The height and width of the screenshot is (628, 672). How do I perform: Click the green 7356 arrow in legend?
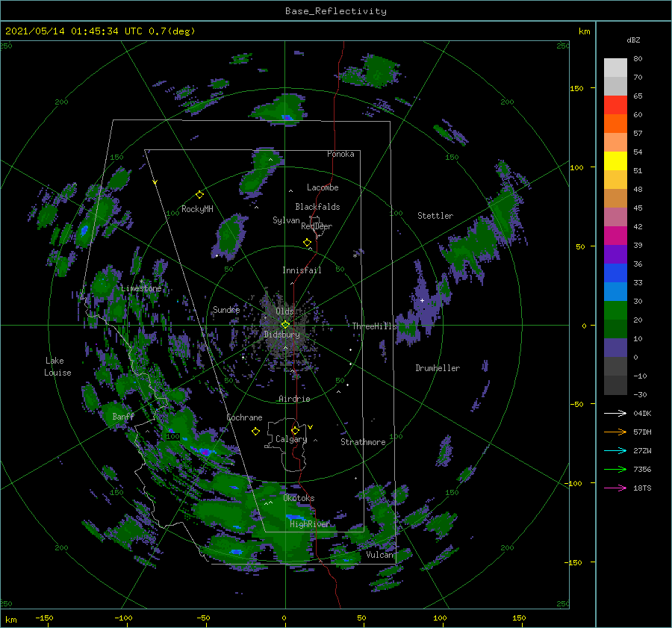point(615,470)
